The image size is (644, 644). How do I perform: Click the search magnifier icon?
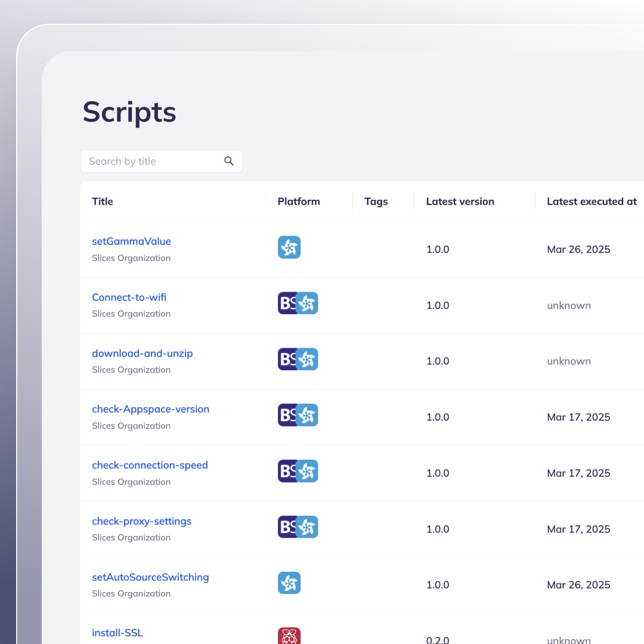229,161
